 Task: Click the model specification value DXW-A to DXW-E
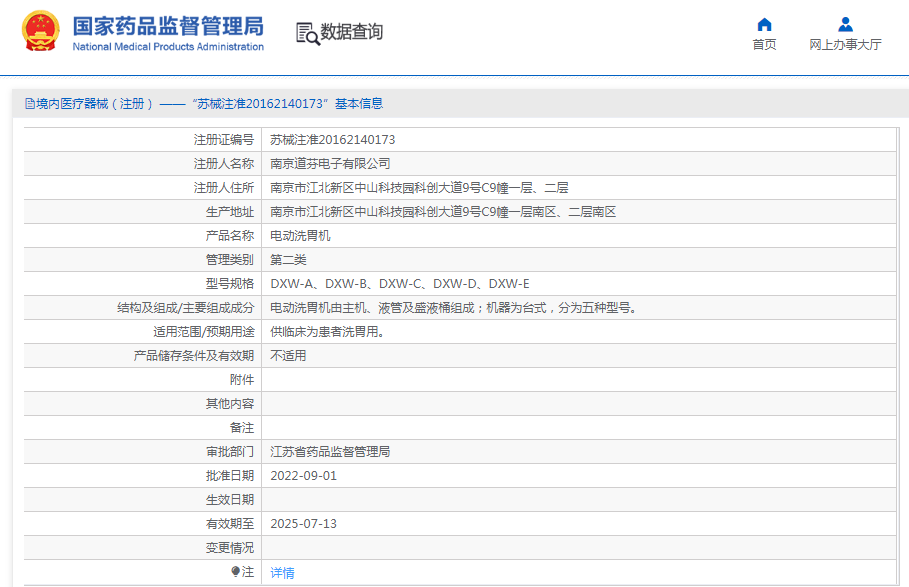pyautogui.click(x=400, y=284)
